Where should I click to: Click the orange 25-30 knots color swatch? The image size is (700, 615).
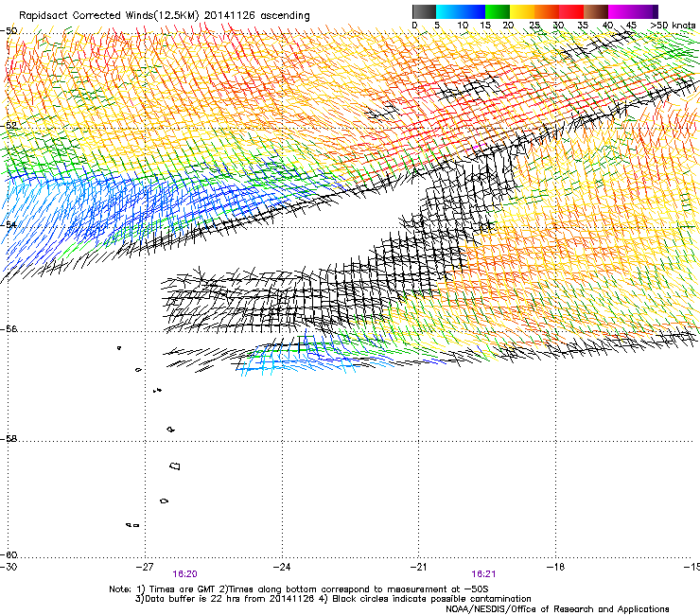click(547, 11)
